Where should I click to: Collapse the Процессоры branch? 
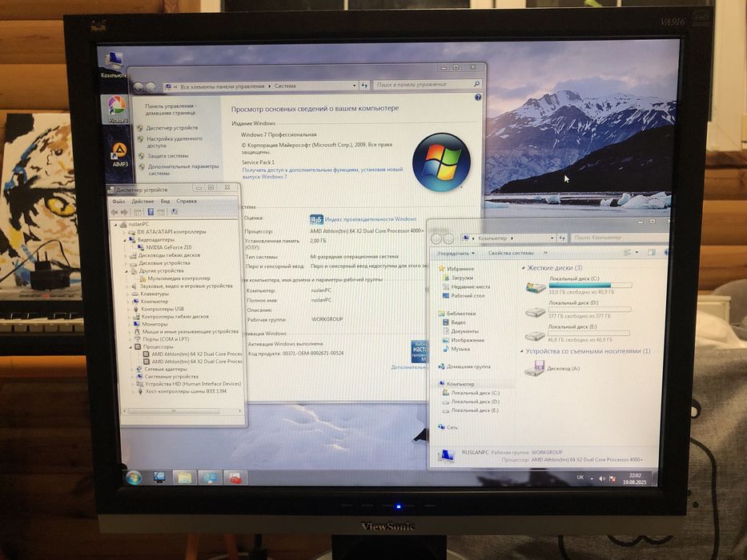(131, 347)
